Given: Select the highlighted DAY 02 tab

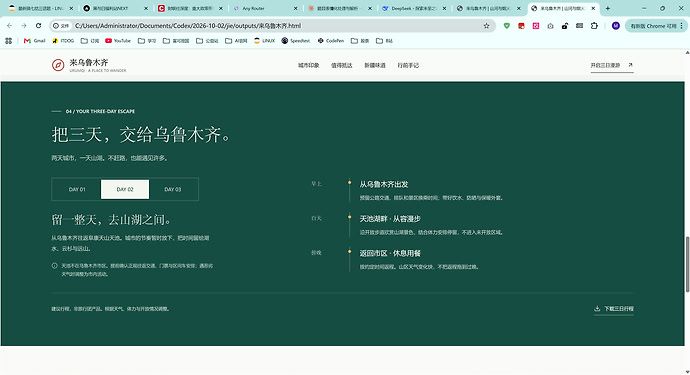Looking at the screenshot, I should 125,189.
